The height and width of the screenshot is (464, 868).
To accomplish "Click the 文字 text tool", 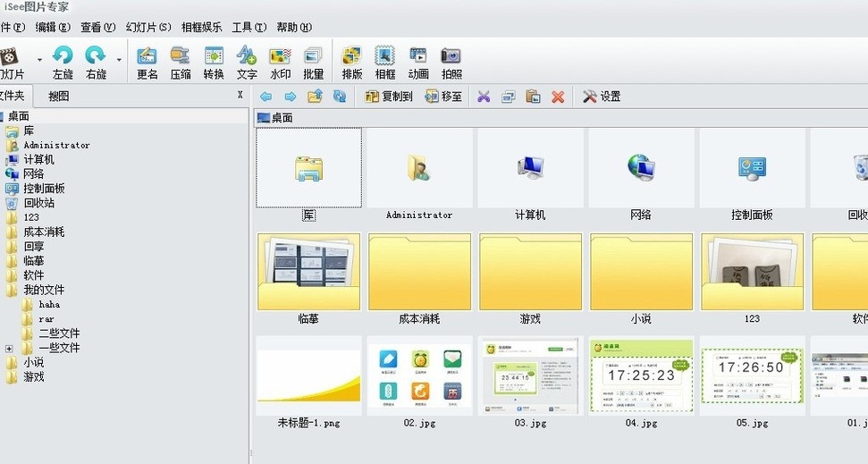I will coord(247,63).
